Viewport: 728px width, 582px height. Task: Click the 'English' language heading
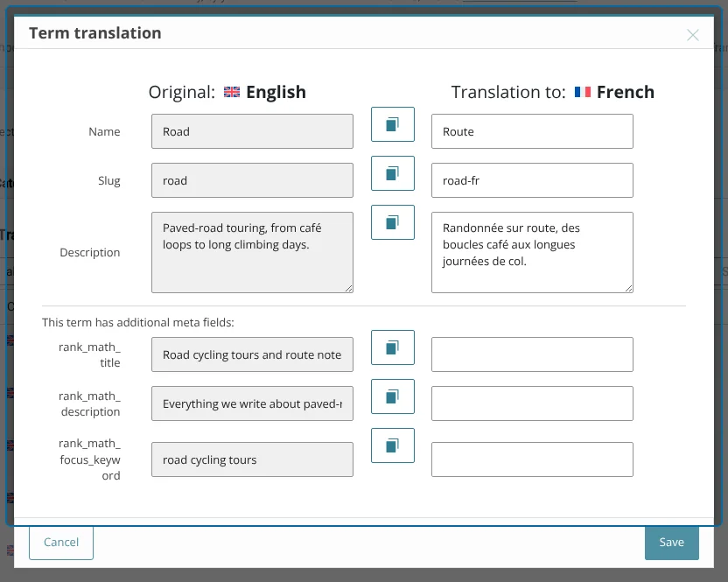point(276,92)
